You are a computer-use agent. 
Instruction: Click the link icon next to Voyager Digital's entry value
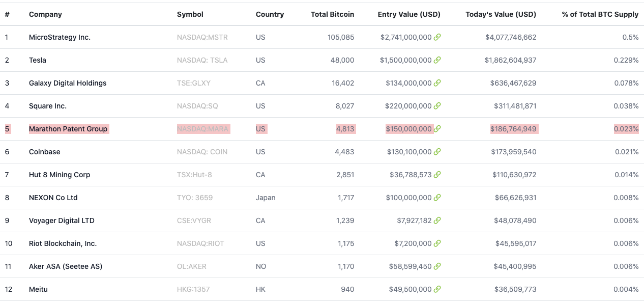[437, 221]
